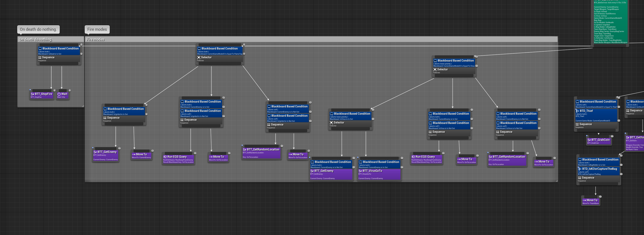Click the Run EQS Query icon on node 15
Viewport: 644px width, 235px height.
(x=165, y=157)
